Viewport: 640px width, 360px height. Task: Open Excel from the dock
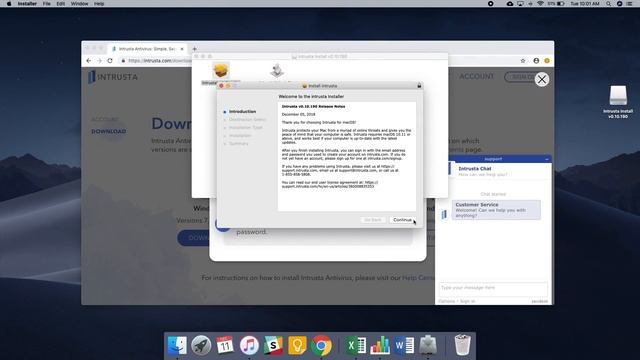pos(356,346)
